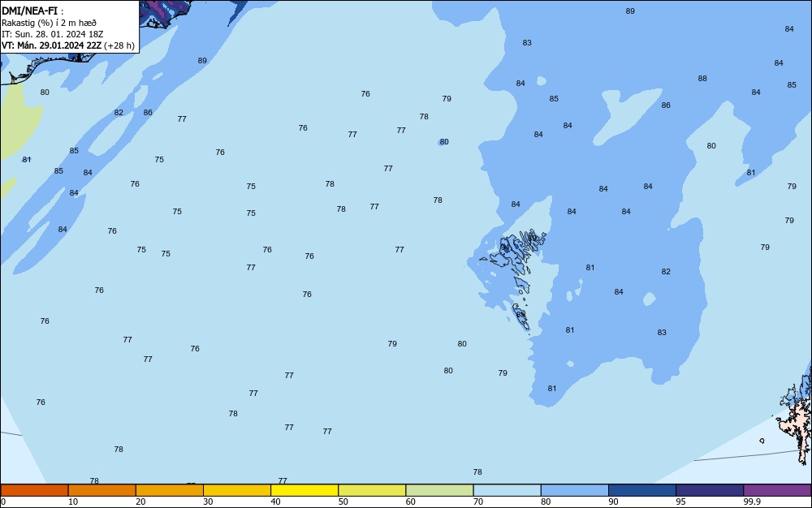Click the 'Rakastig (%) í 2 m hæð' label

click(49, 23)
